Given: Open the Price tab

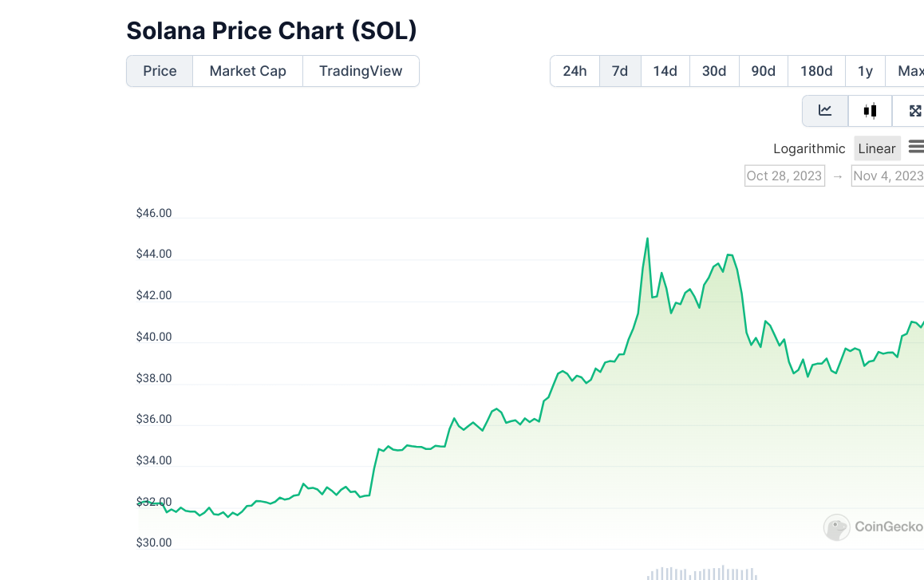Looking at the screenshot, I should pyautogui.click(x=160, y=71).
